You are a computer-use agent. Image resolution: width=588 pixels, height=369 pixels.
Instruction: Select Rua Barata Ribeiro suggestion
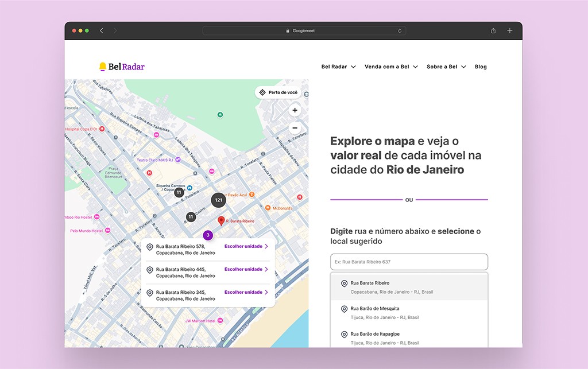pos(409,288)
